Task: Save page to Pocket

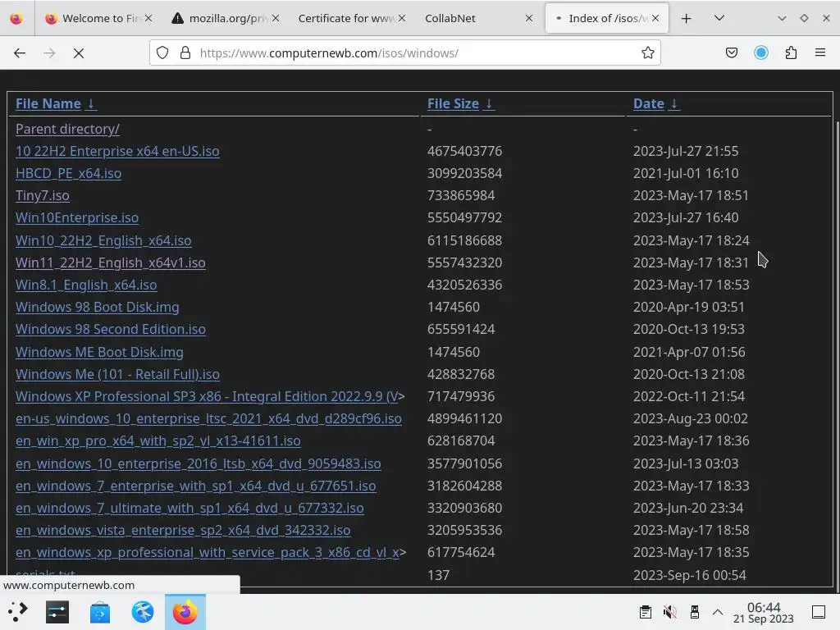Action: pos(731,52)
